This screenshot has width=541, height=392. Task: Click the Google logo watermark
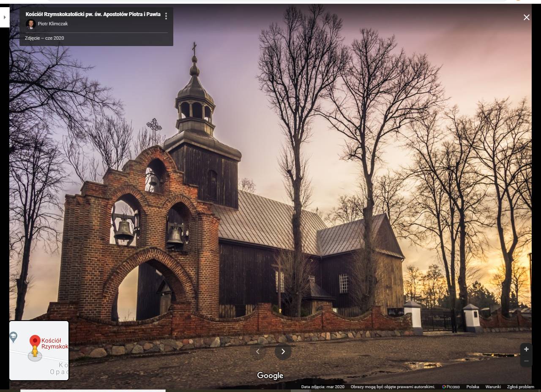pos(270,376)
